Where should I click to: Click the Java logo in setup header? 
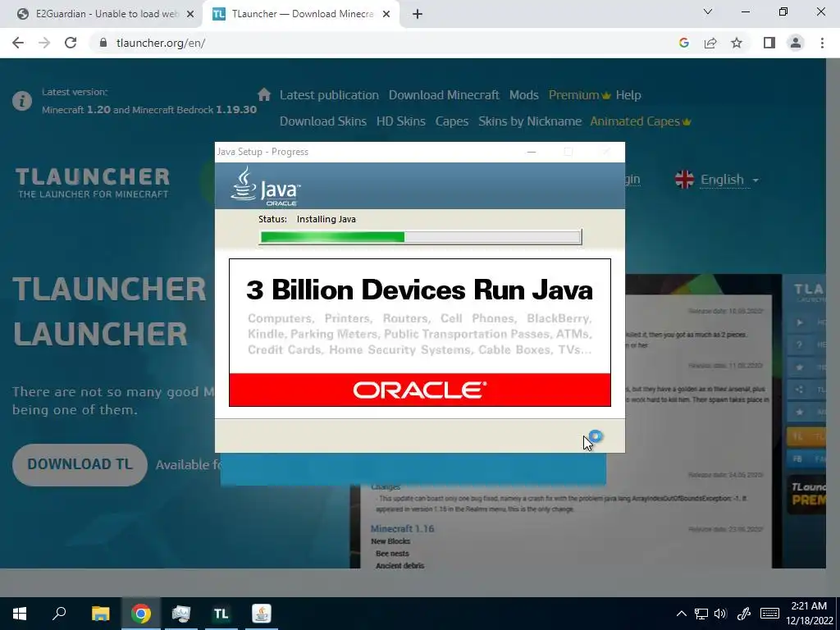point(265,186)
